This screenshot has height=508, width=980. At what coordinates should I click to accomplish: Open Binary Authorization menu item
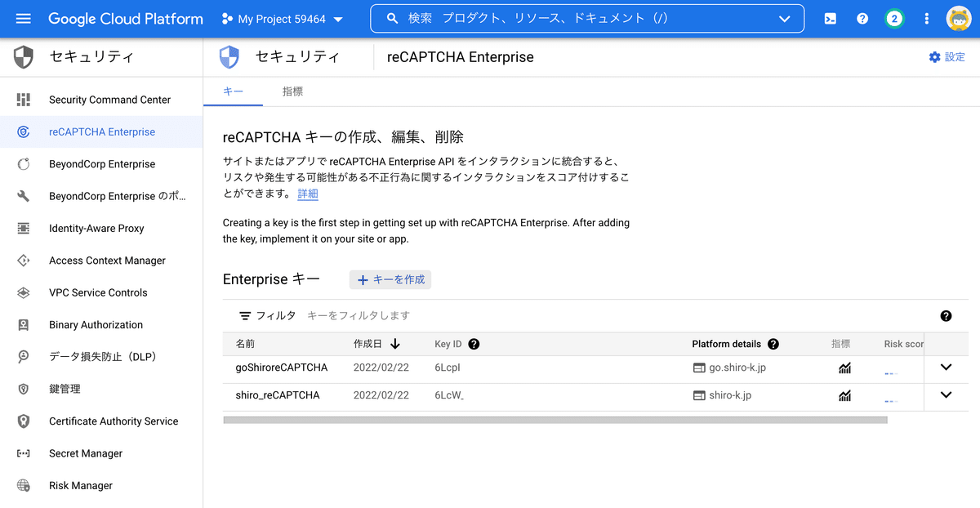96,325
